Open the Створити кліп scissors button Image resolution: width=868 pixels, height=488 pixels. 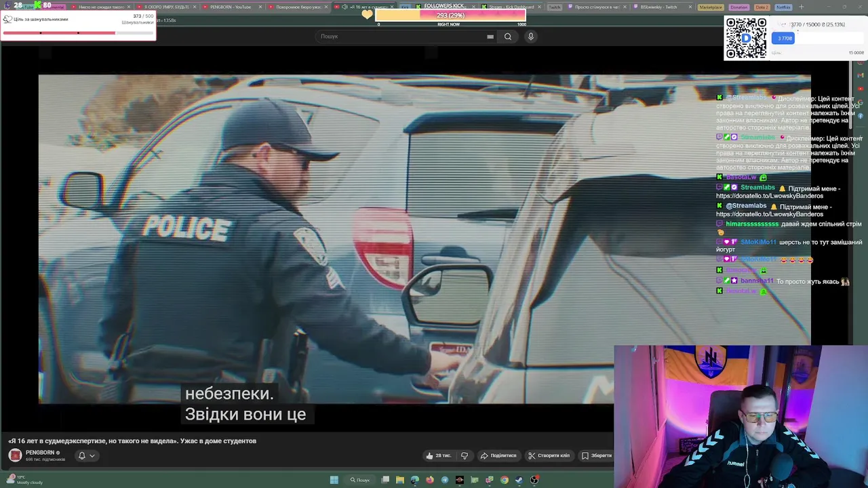click(549, 455)
